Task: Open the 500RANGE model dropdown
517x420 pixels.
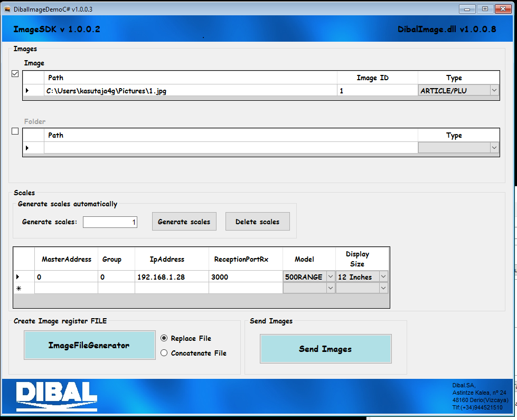Action: [x=331, y=276]
